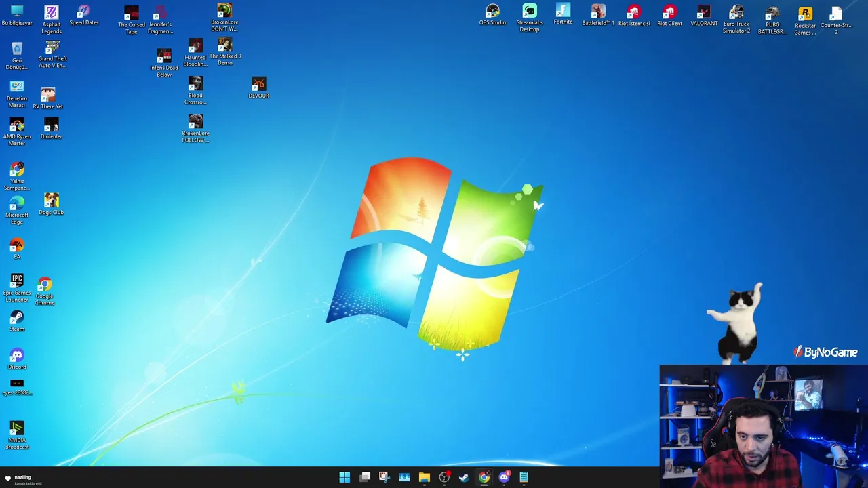Select Battlefield 1 shortcut icon
868x488 pixels.
pyautogui.click(x=598, y=16)
